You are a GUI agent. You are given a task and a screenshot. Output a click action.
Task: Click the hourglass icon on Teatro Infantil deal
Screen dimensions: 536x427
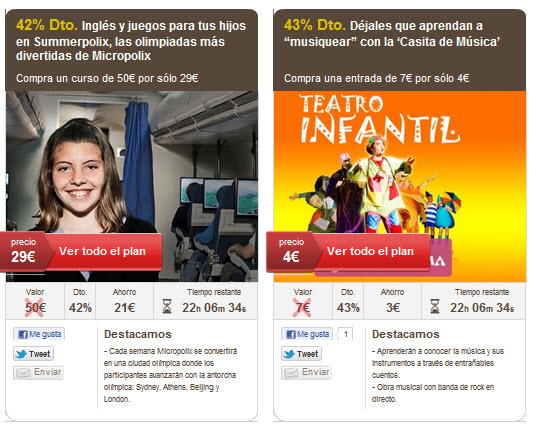[434, 306]
